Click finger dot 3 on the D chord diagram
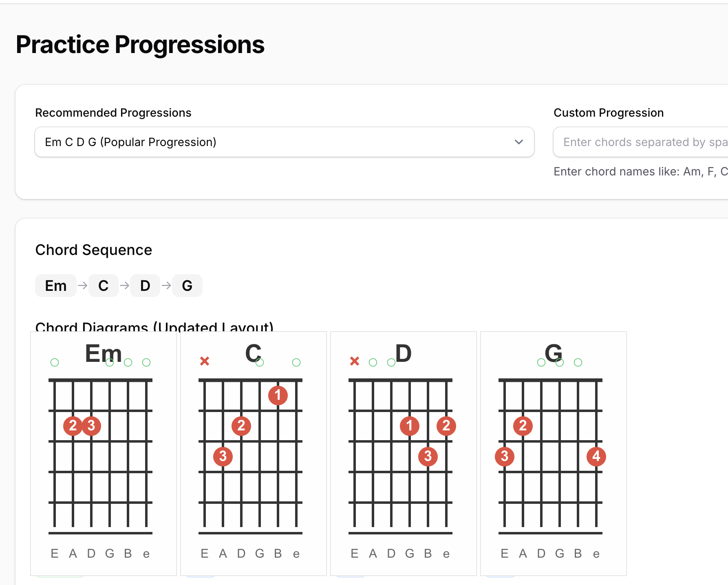This screenshot has width=728, height=585. pos(428,456)
